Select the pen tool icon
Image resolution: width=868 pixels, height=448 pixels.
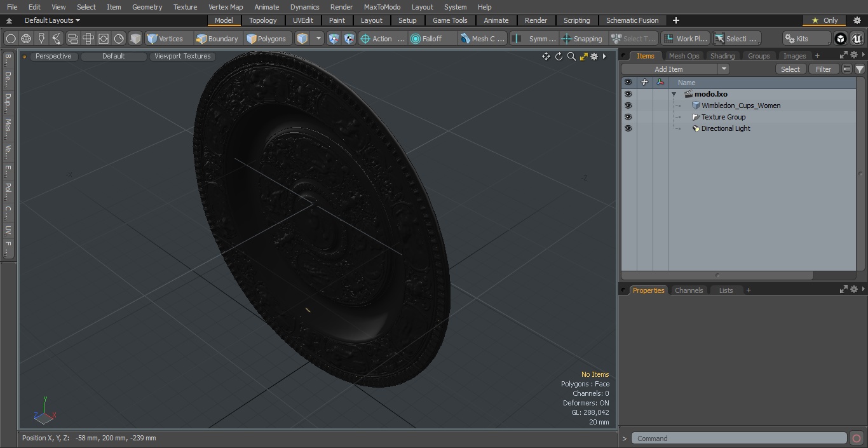coord(41,39)
